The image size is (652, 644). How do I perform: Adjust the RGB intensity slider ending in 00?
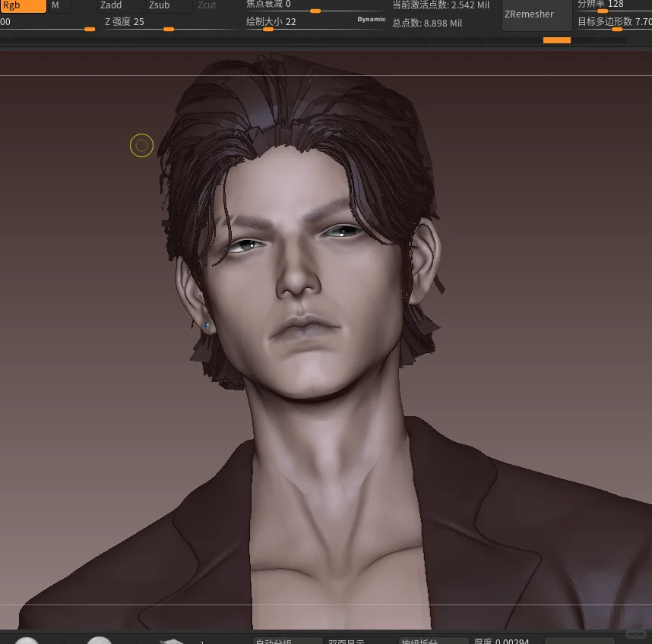pos(47,24)
